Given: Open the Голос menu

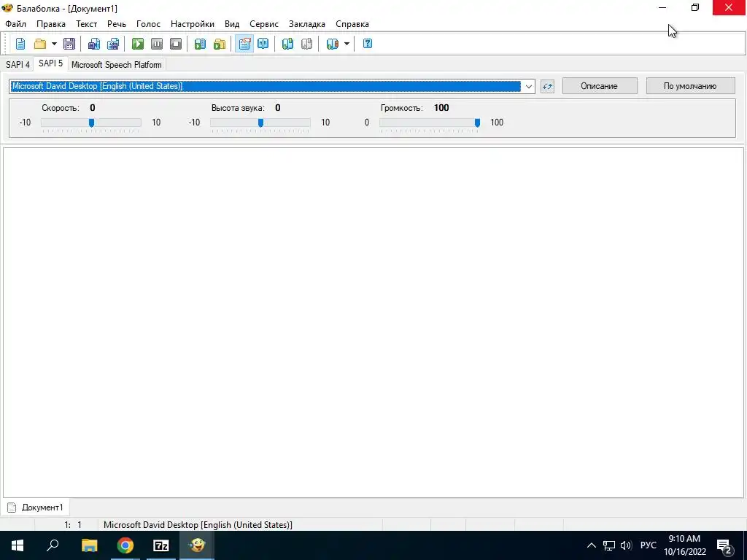Looking at the screenshot, I should coord(148,24).
